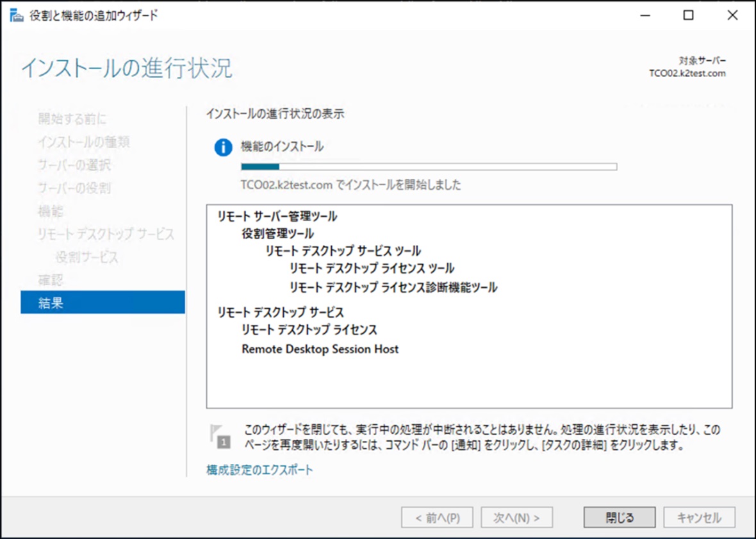Select Remote Desktop Session Host entry
Viewport: 756px width, 539px height.
pos(320,349)
